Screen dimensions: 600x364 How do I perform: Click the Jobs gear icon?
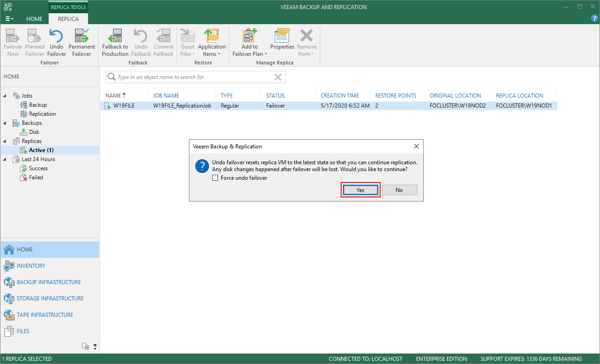(16, 96)
